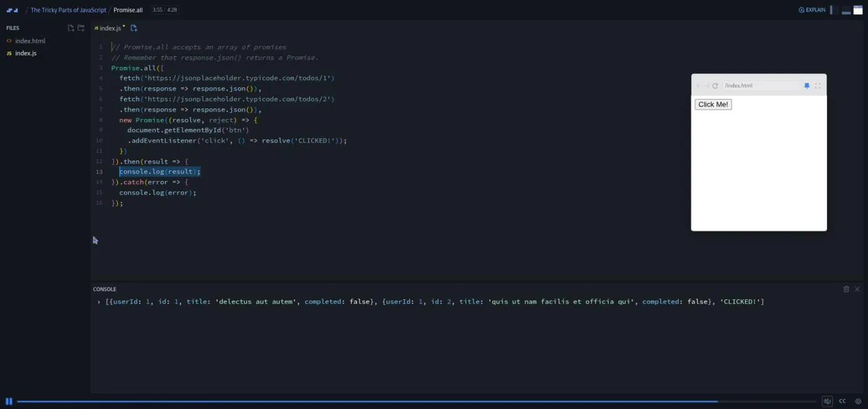Toggle the muted audio icon

click(827, 402)
